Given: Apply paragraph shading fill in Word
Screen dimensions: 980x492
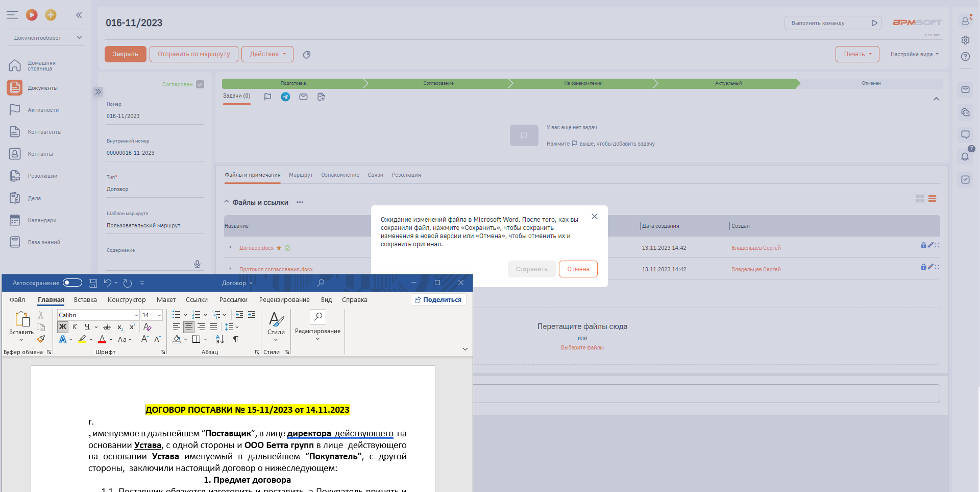Looking at the screenshot, I should [177, 339].
